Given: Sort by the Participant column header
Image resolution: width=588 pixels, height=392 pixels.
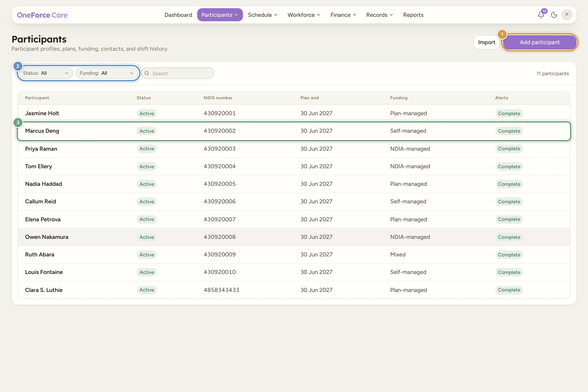Looking at the screenshot, I should [x=37, y=98].
